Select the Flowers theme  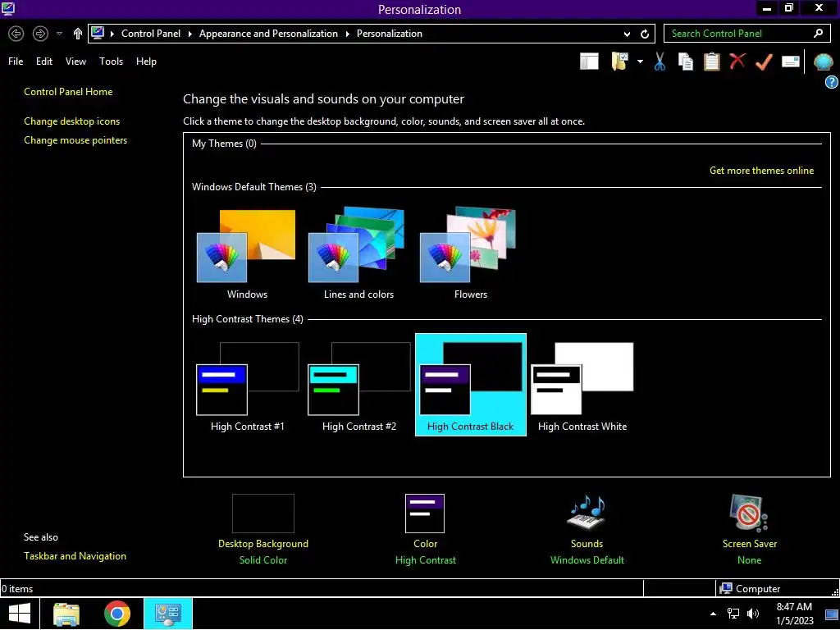tap(470, 253)
